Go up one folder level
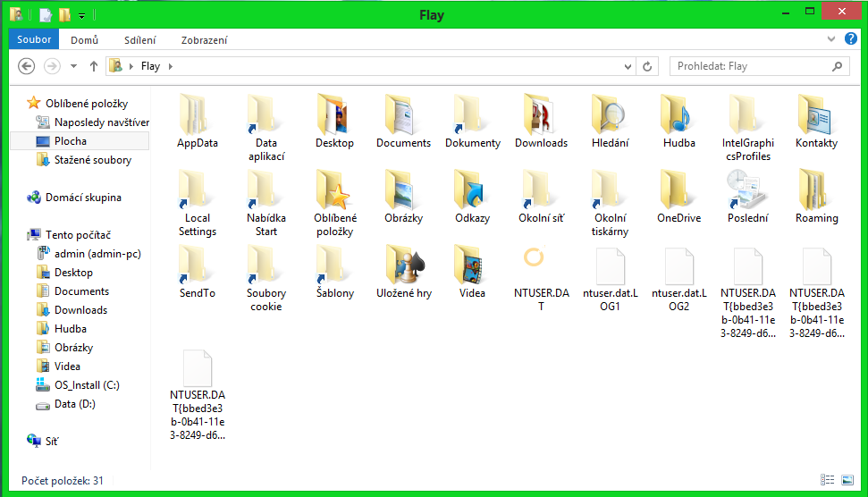This screenshot has width=868, height=497. (94, 66)
